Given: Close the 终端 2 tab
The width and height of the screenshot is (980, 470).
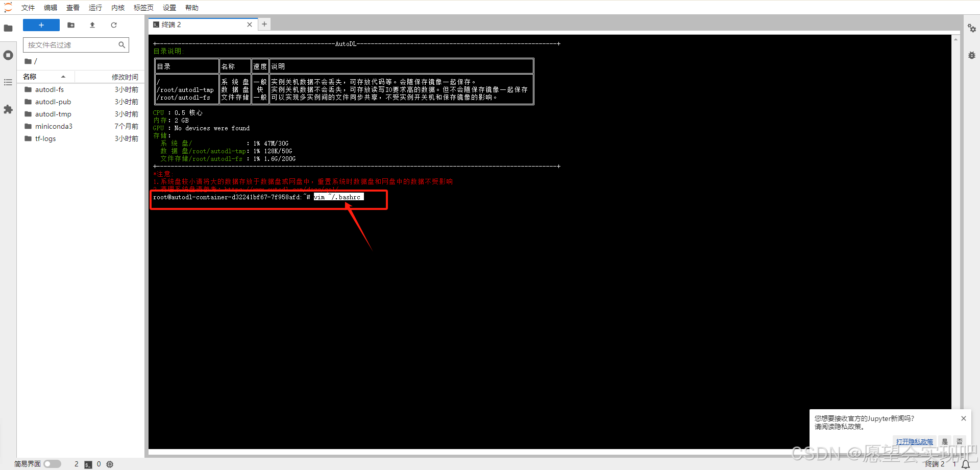Looking at the screenshot, I should tap(250, 25).
